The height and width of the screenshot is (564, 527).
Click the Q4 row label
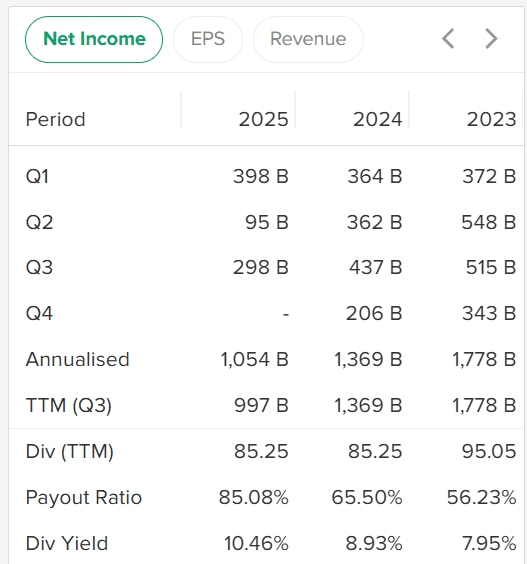coord(39,313)
